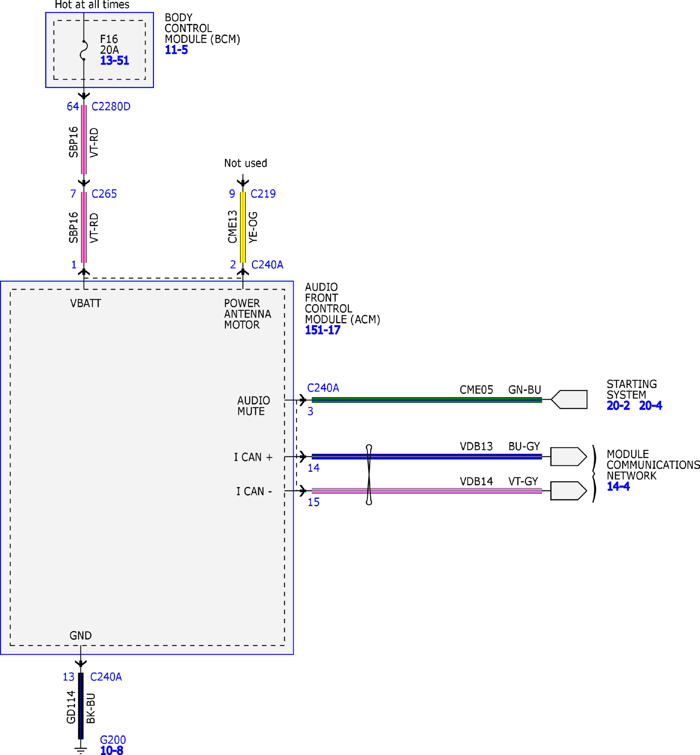This screenshot has height=755, width=700.
Task: Click the twisted pair symbol on the CAN wires
Action: [369, 474]
